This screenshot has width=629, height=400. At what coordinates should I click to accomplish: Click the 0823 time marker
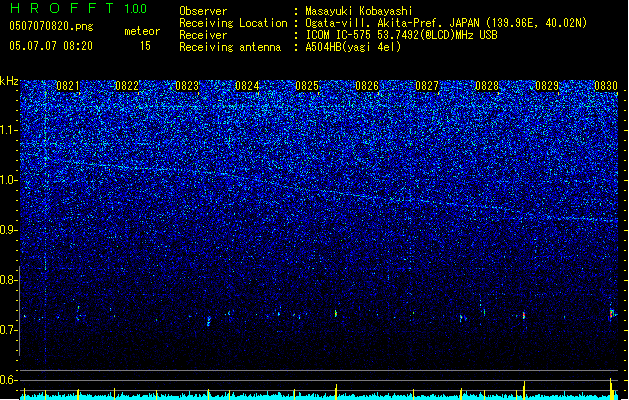click(187, 86)
